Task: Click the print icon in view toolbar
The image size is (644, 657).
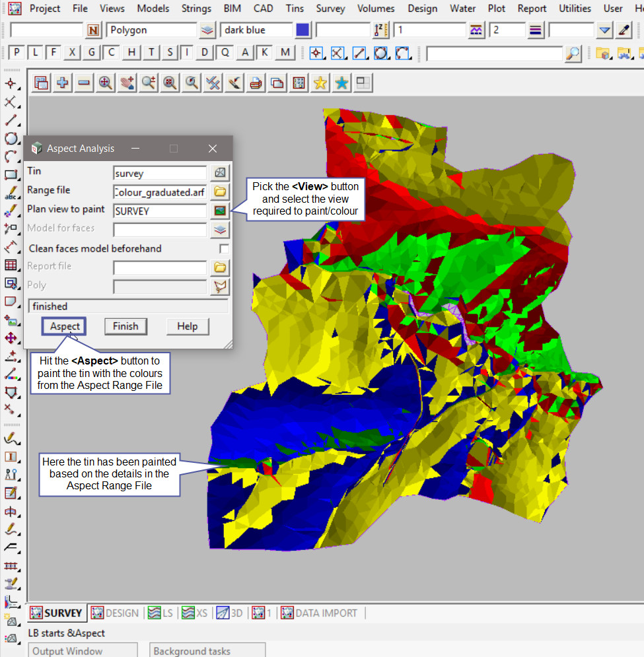Action: tap(256, 83)
